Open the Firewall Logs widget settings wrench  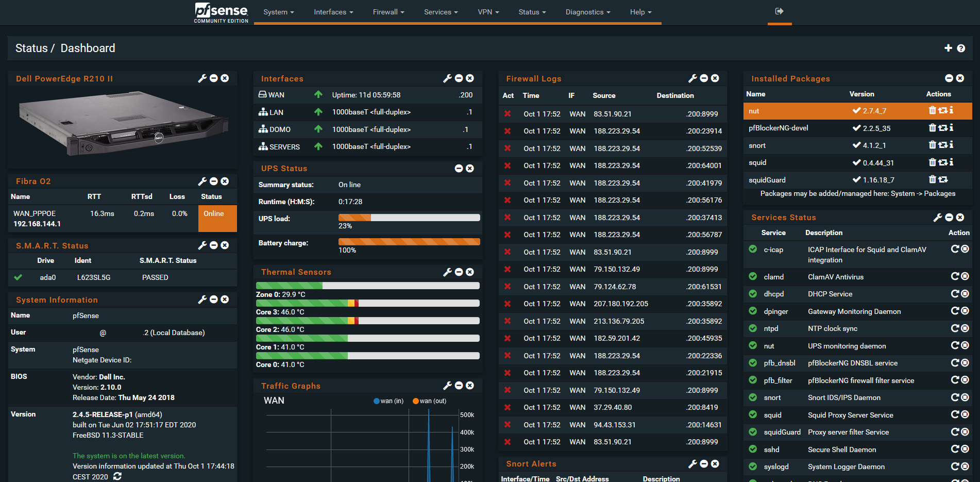click(692, 78)
